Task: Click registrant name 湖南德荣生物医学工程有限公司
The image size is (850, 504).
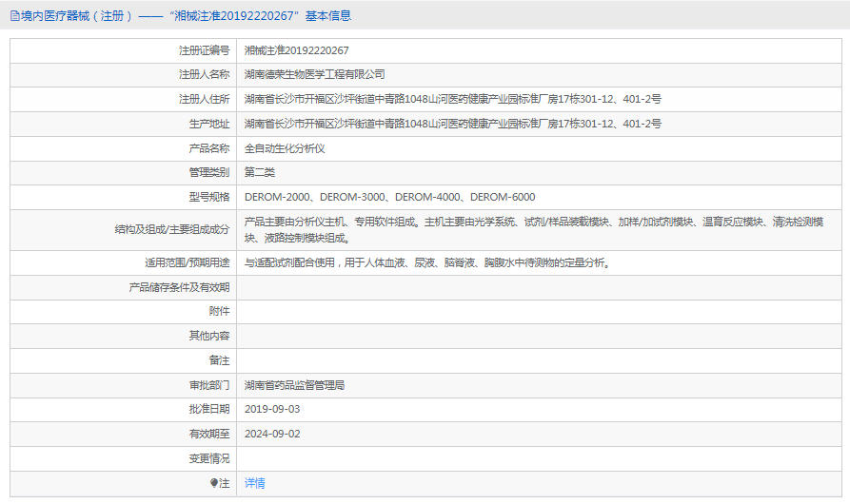Action: [314, 75]
